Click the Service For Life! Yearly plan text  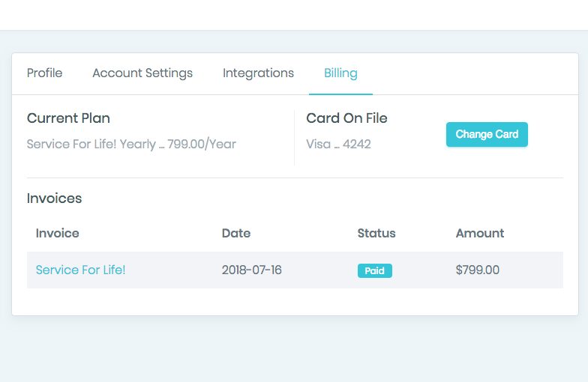coord(131,144)
